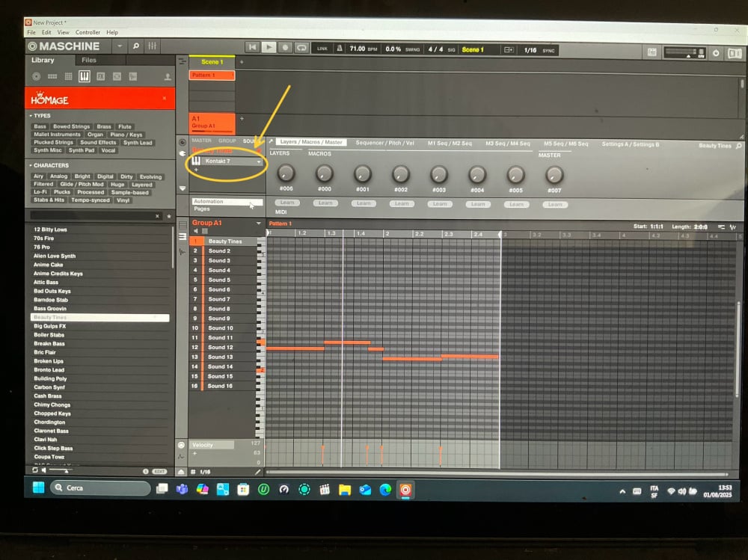Open the browser search magnifier in the header
The height and width of the screenshot is (560, 748).
point(136,46)
